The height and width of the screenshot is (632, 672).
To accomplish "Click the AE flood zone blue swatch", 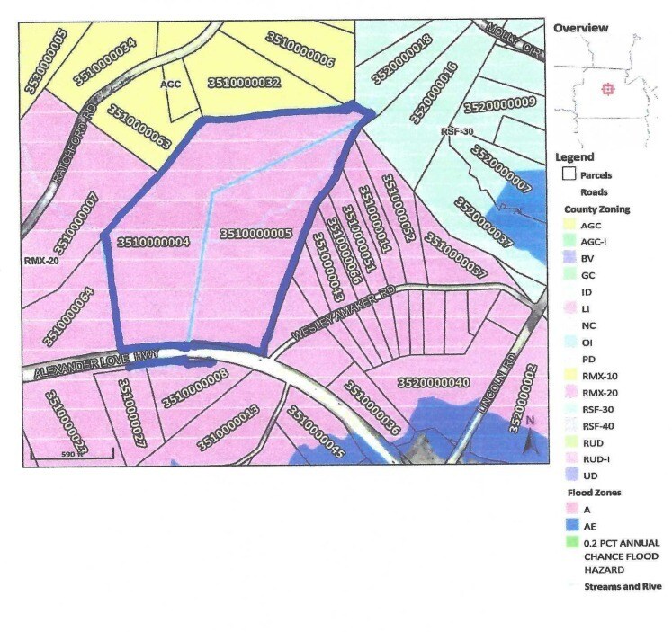I will [x=569, y=527].
